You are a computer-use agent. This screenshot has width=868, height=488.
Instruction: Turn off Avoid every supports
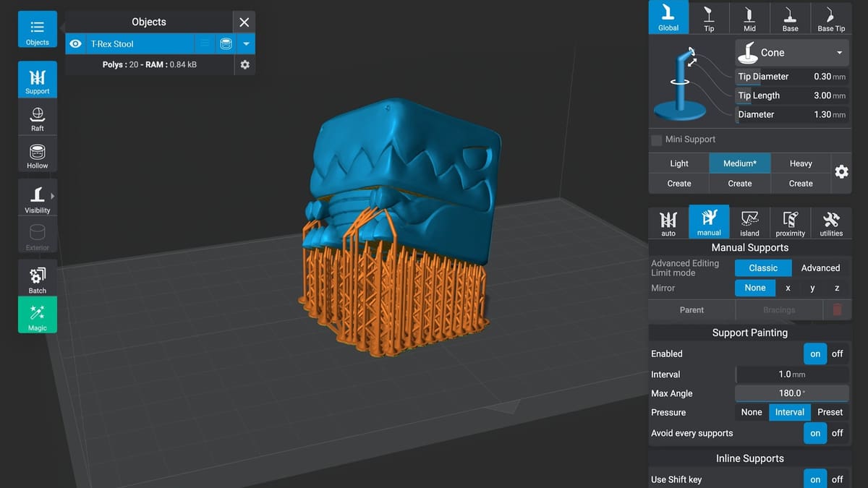coord(837,433)
